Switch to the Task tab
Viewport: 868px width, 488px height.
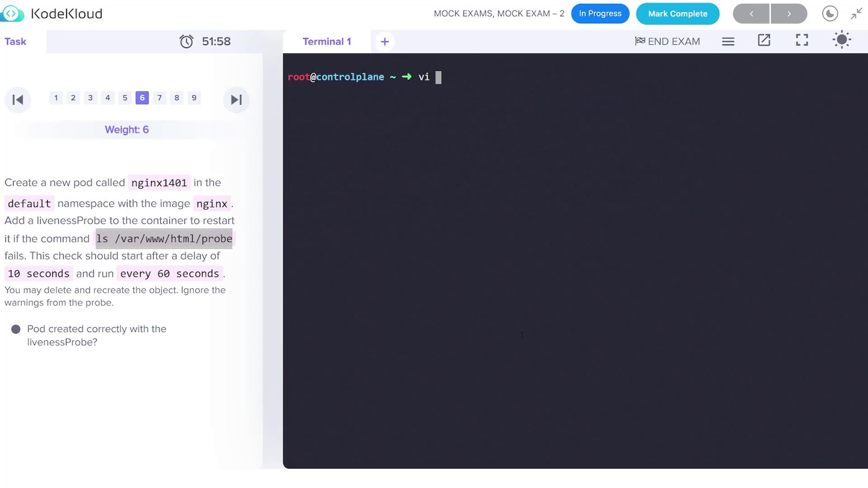(x=15, y=42)
